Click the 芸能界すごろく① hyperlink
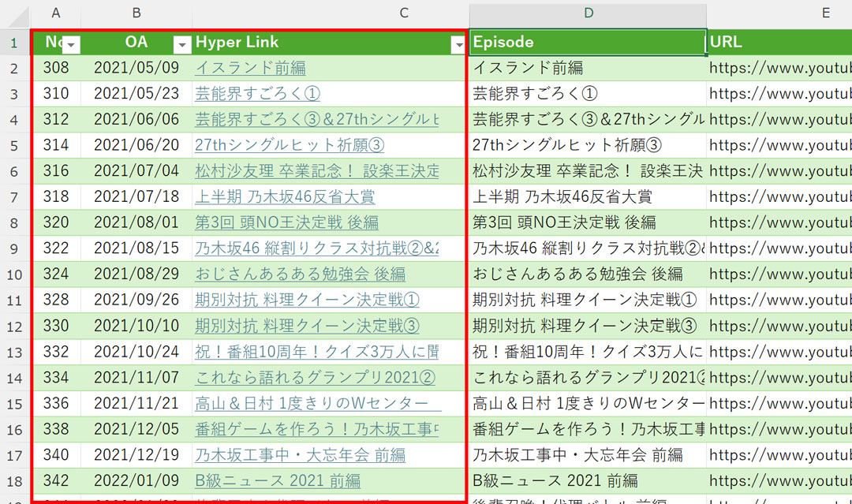 pos(257,94)
